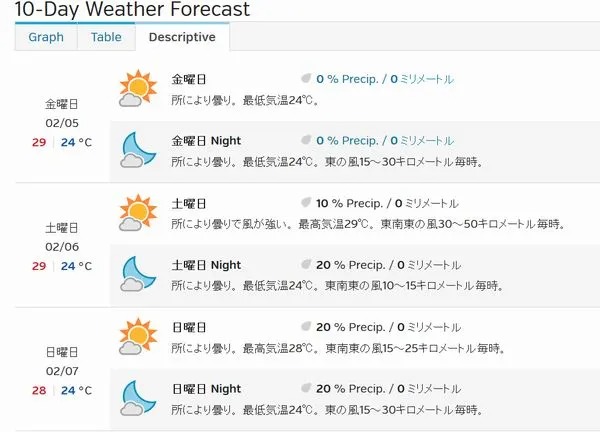The height and width of the screenshot is (432, 600).
Task: Click Sunday Night moon cloud icon
Action: click(137, 397)
